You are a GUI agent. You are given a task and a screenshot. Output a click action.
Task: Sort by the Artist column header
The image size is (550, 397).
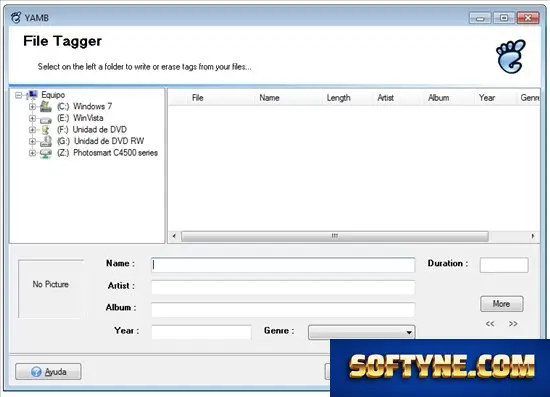385,98
